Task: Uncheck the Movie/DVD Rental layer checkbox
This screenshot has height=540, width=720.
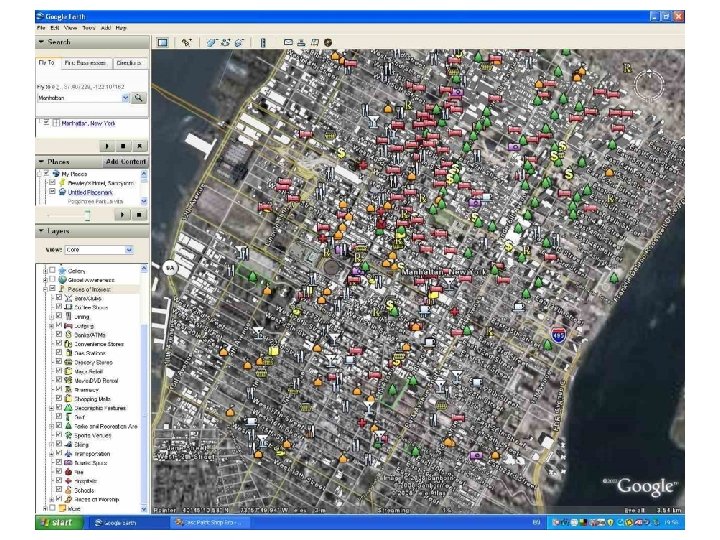Action: [x=59, y=380]
